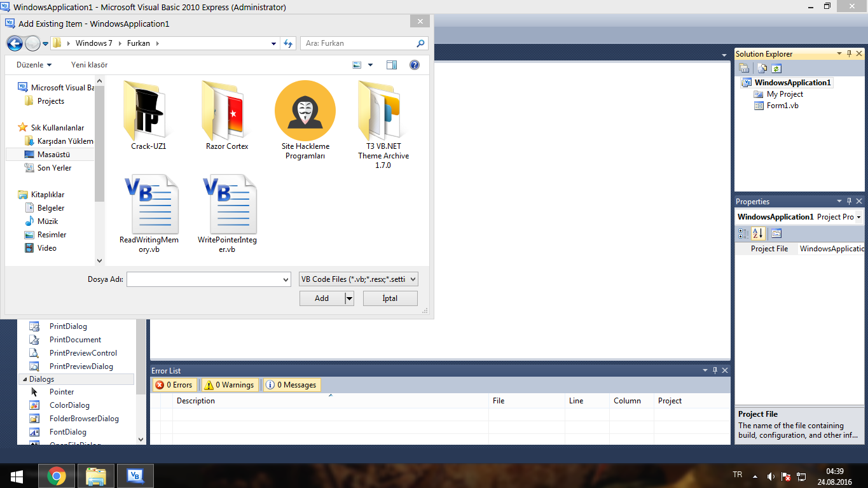Click the down arrow of the navigation pane scrollbar
868x488 pixels.
(x=99, y=260)
